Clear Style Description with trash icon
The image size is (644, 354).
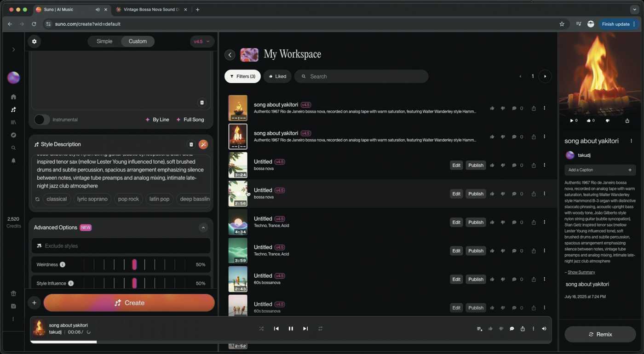pos(191,144)
